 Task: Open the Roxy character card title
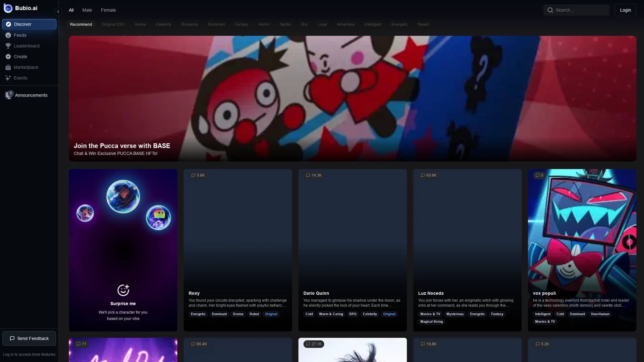[194, 293]
